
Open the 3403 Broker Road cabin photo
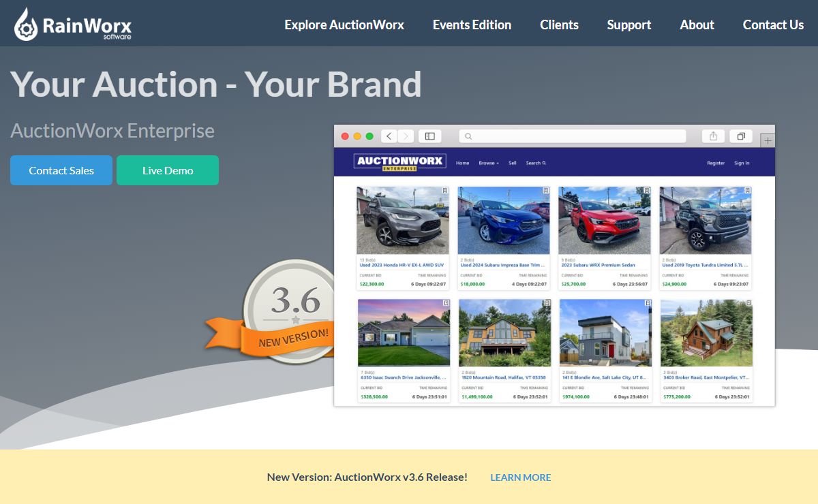click(x=706, y=333)
